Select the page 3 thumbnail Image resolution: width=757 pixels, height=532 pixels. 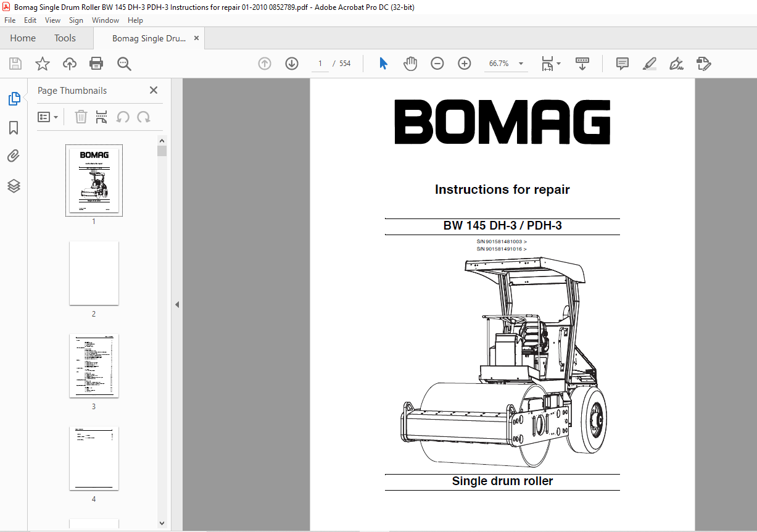click(x=94, y=365)
